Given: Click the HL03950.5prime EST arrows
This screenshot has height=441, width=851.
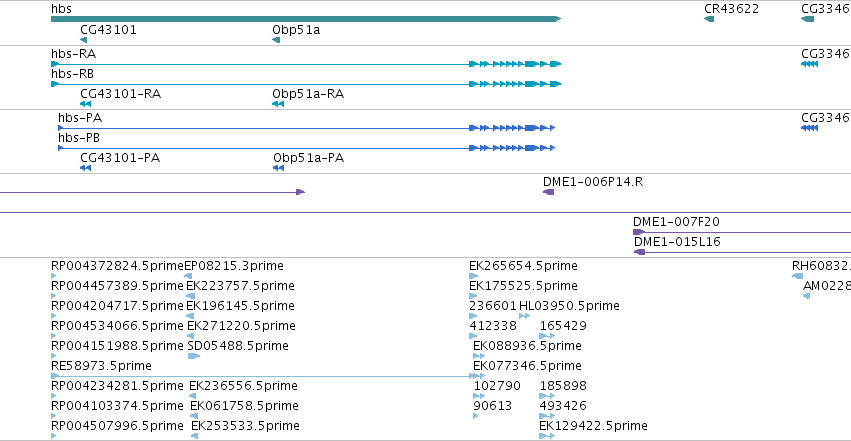Looking at the screenshot, I should [x=524, y=316].
